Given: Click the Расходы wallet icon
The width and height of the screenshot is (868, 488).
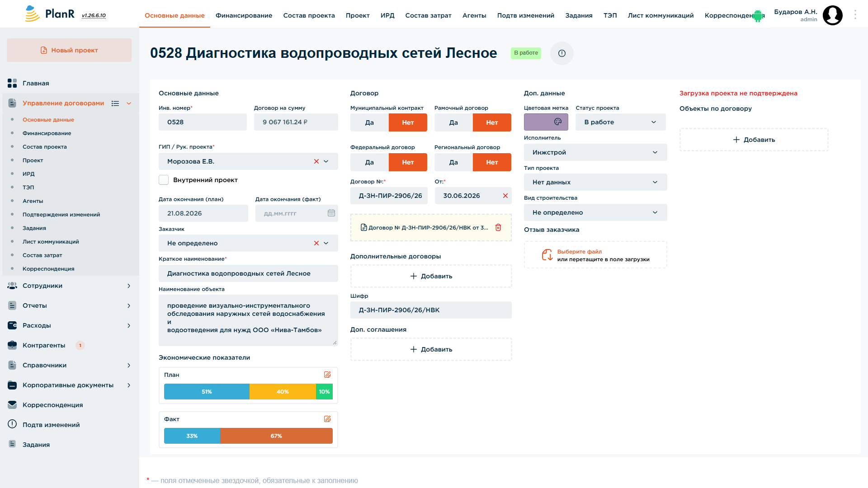Looking at the screenshot, I should 12,325.
